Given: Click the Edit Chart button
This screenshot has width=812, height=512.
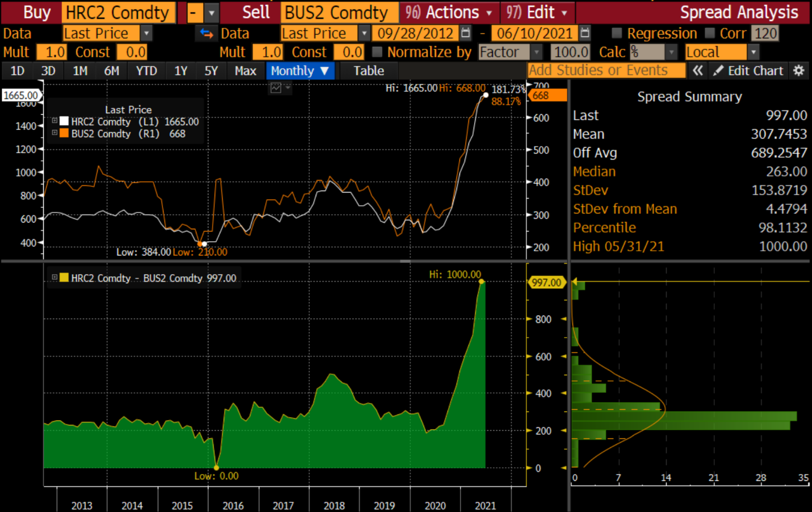Looking at the screenshot, I should (x=748, y=70).
